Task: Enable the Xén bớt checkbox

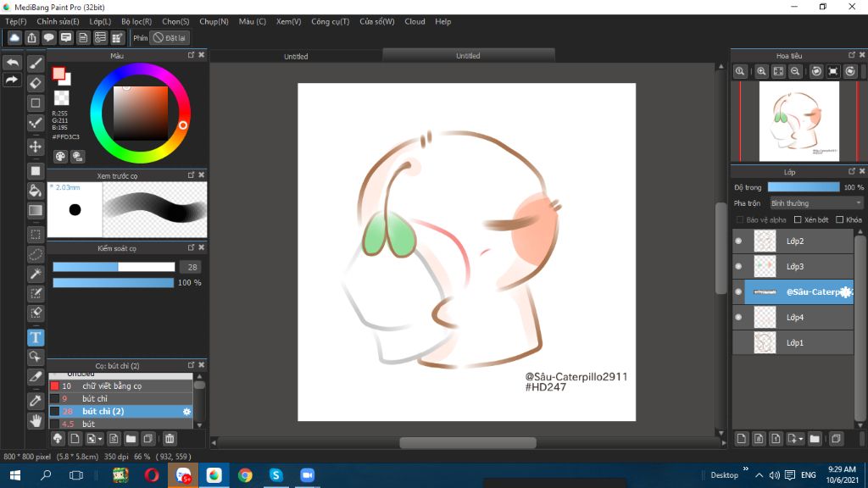Action: [x=798, y=219]
